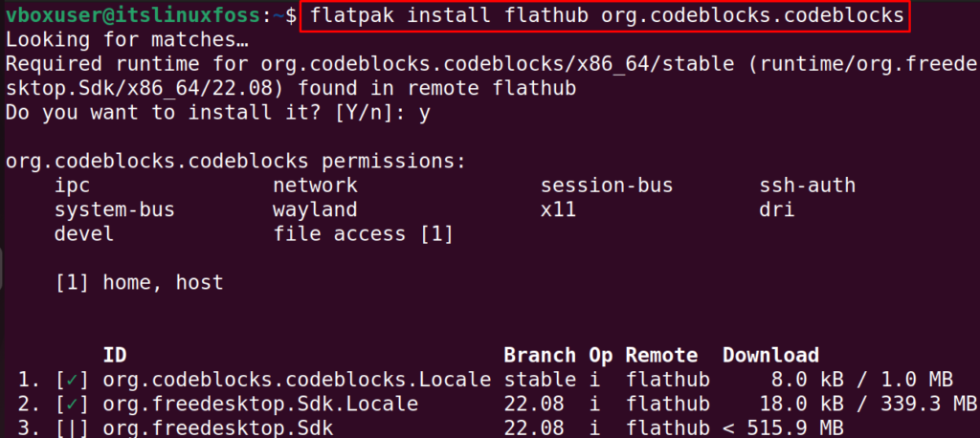Click the in-progress marker for org.freedesktop.Sdk
Image resolution: width=980 pixels, height=438 pixels.
[x=73, y=428]
